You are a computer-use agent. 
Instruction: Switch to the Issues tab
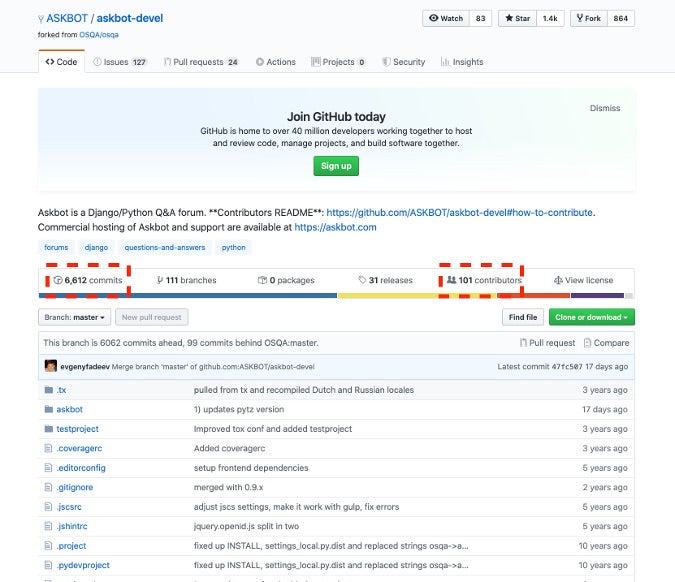coord(120,62)
